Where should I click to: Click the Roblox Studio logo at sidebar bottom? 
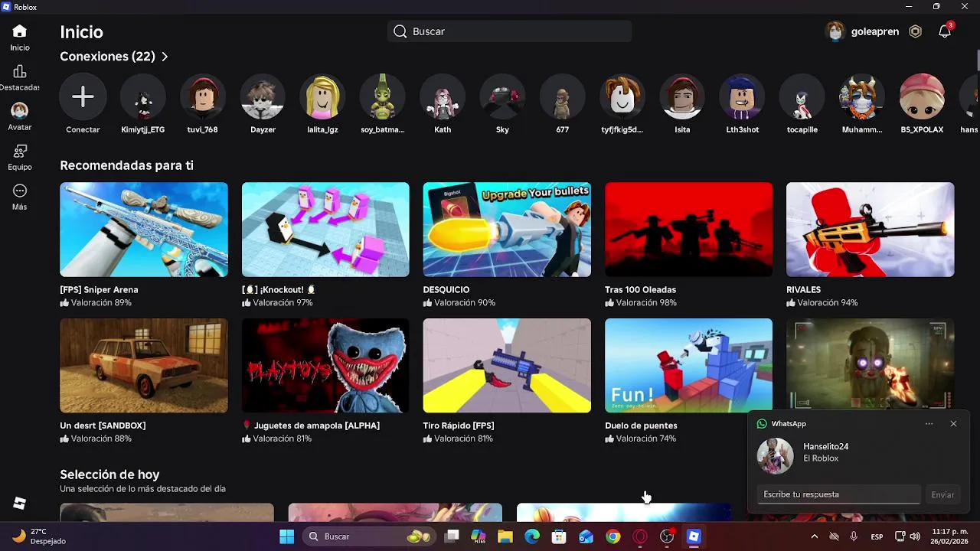[x=20, y=503]
